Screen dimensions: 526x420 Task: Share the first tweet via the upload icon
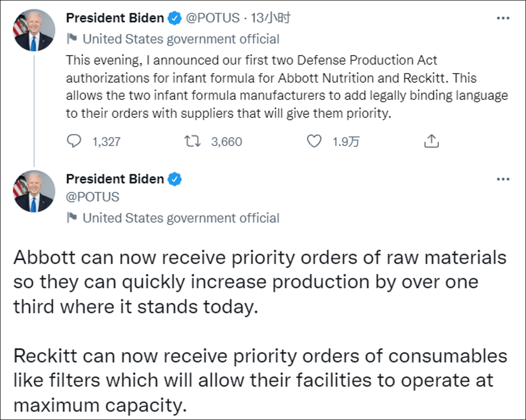point(432,141)
